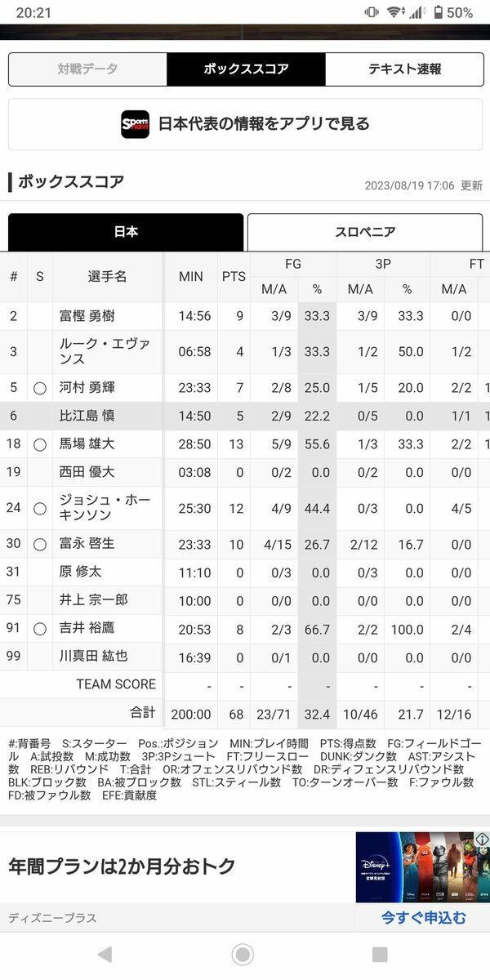The width and height of the screenshot is (490, 980).
Task: Tap starter circle for 河村 勇輝
Action: tap(39, 389)
